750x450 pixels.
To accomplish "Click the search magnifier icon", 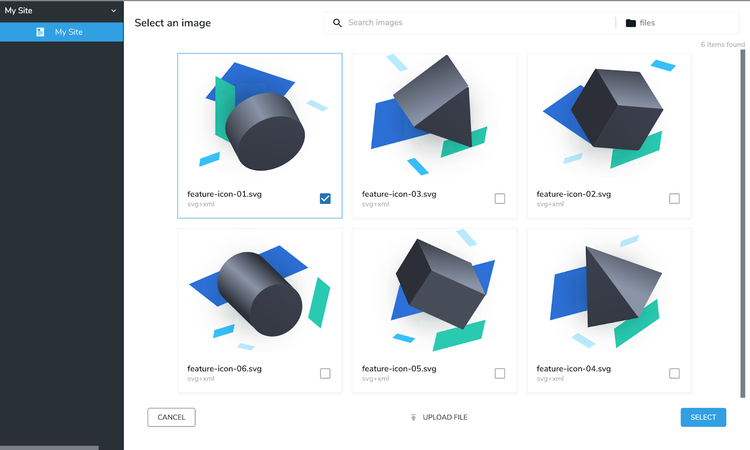I will point(337,23).
